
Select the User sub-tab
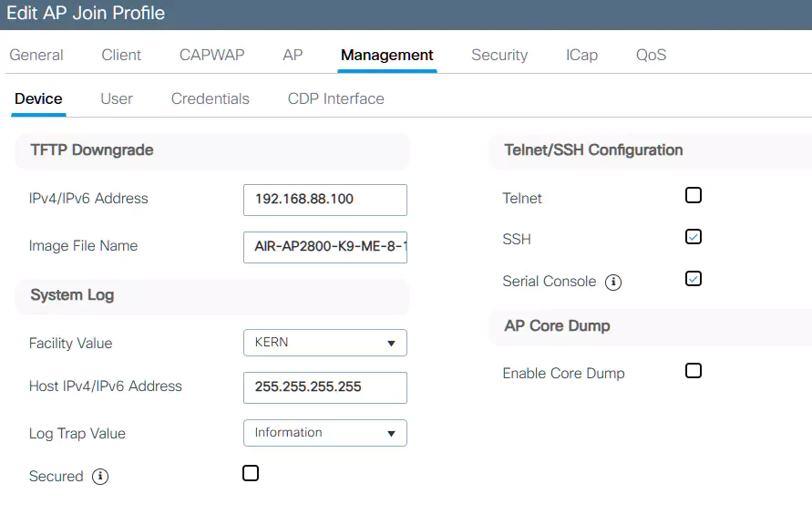click(117, 98)
